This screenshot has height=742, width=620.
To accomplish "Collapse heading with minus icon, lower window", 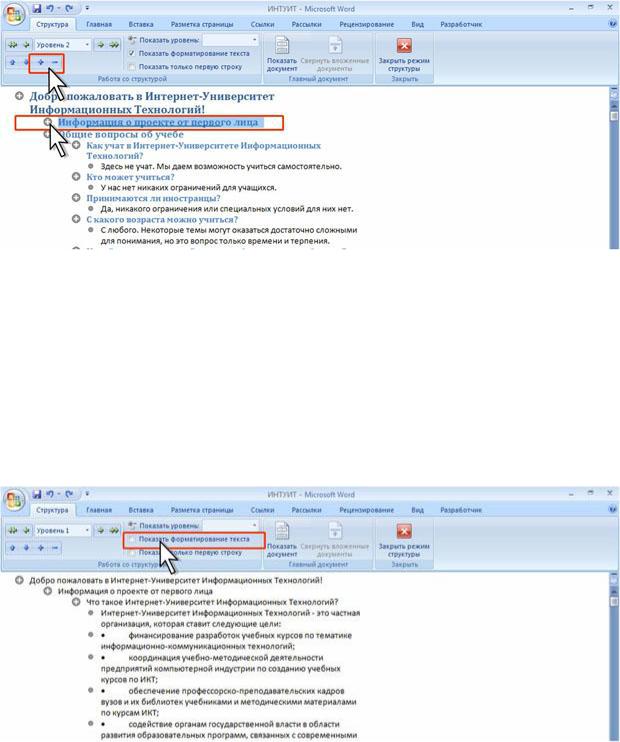I will pyautogui.click(x=55, y=548).
